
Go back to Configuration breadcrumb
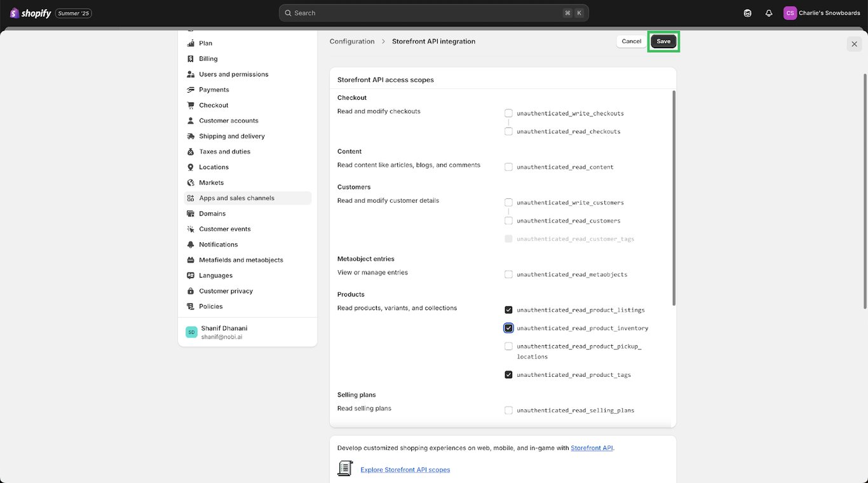tap(352, 41)
